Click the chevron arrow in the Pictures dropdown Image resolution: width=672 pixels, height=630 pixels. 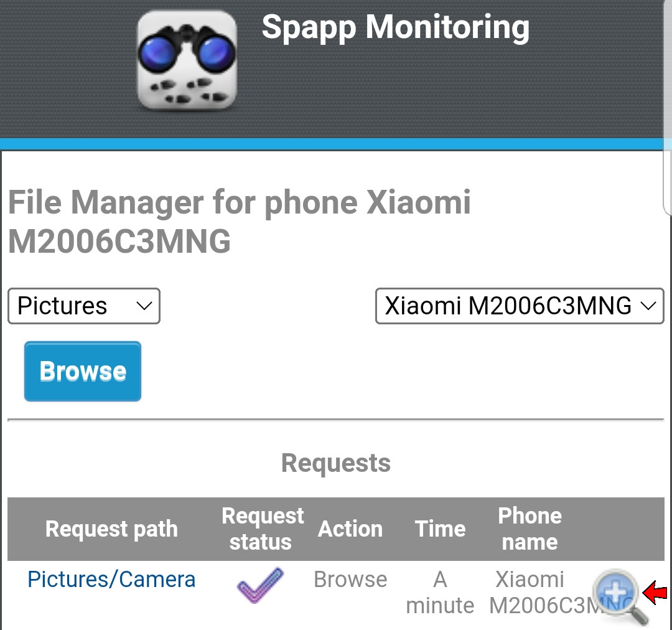pyautogui.click(x=144, y=306)
